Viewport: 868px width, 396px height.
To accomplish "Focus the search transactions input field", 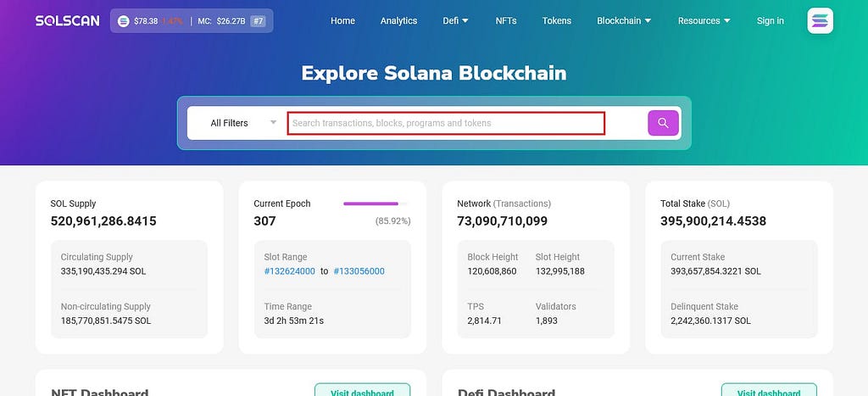I will click(446, 123).
